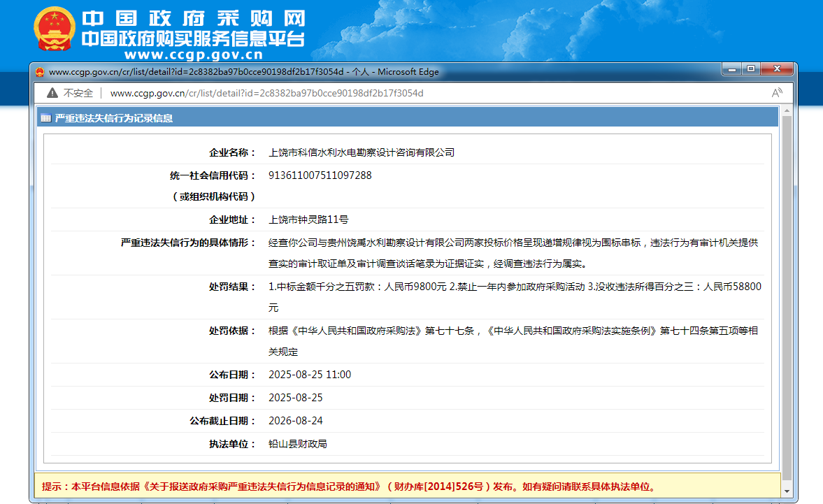Click violation text starting 经查你公司与贵州饶禹
The image size is (823, 504).
(x=513, y=253)
